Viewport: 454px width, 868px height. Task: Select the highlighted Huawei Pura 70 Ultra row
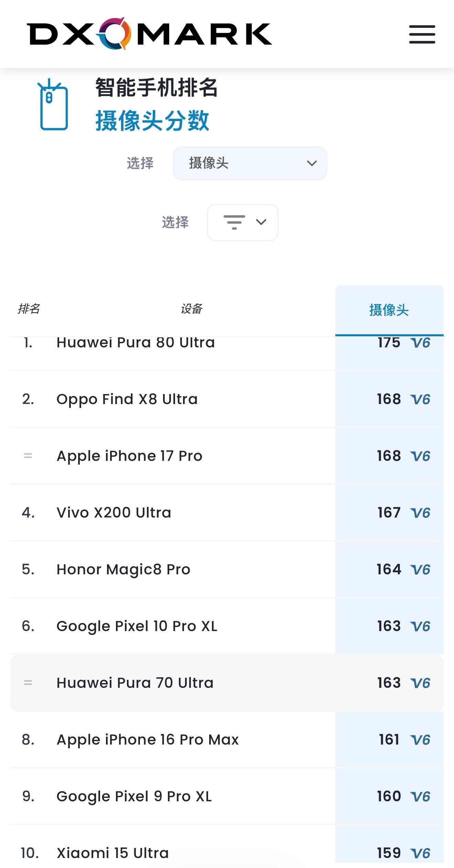(x=134, y=682)
